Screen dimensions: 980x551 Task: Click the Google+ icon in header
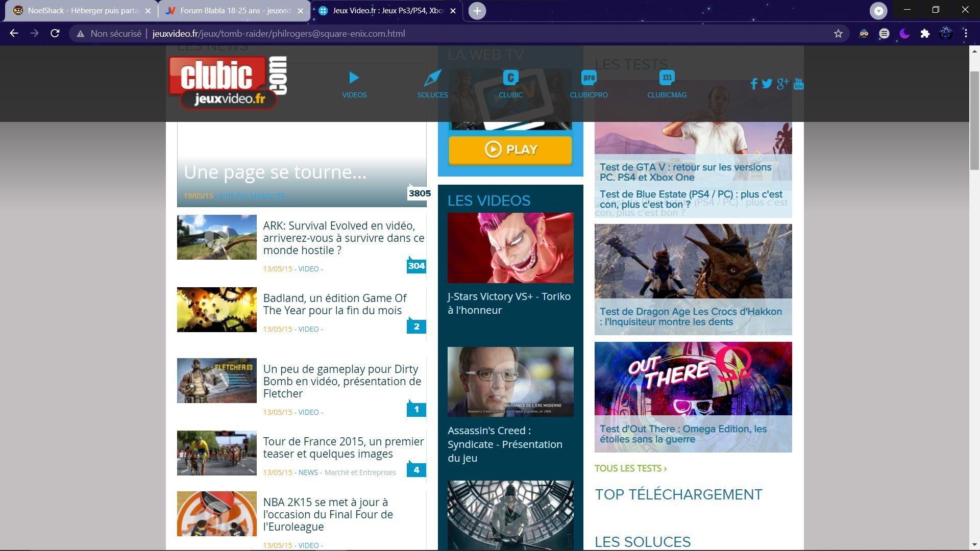(782, 84)
